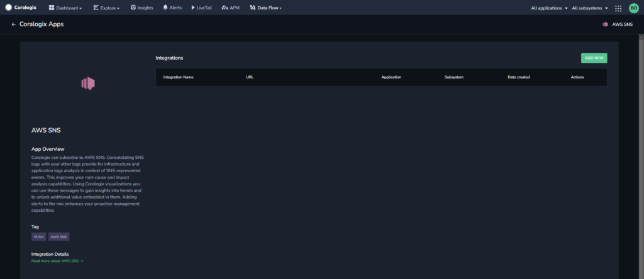Click Integration Name column header
The height and width of the screenshot is (279, 644).
[178, 77]
